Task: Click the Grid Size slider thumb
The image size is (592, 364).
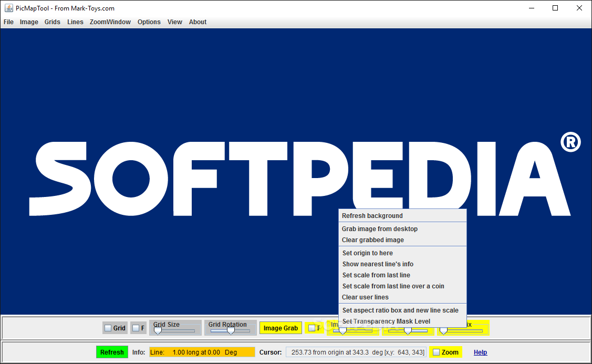Action: (x=158, y=331)
